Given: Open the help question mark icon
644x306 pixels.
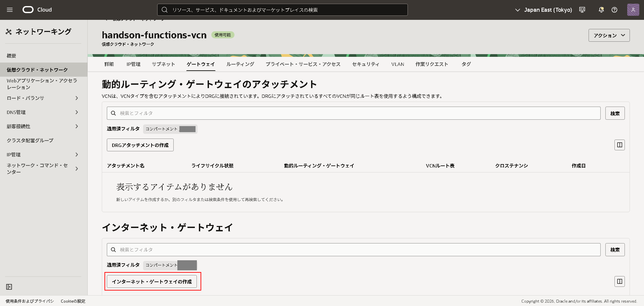Looking at the screenshot, I should [x=614, y=10].
